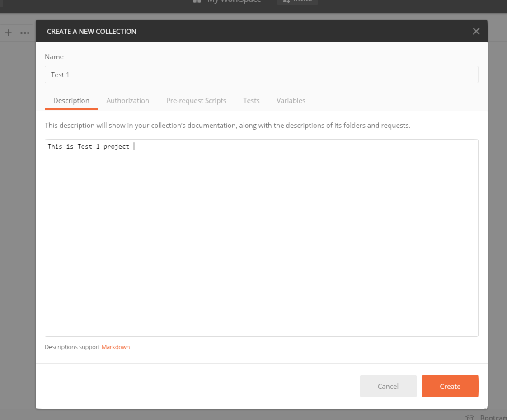Open the Variables tab
The width and height of the screenshot is (507, 420).
291,101
